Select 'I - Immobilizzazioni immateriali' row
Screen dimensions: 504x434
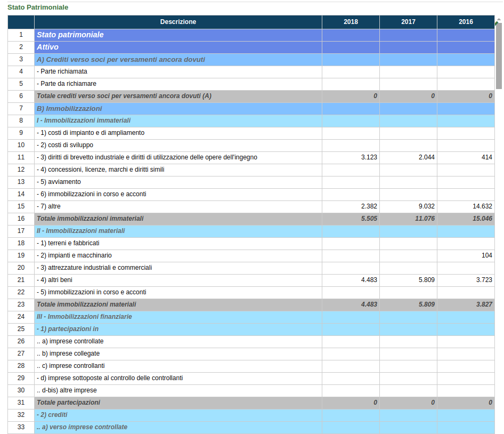click(251, 120)
